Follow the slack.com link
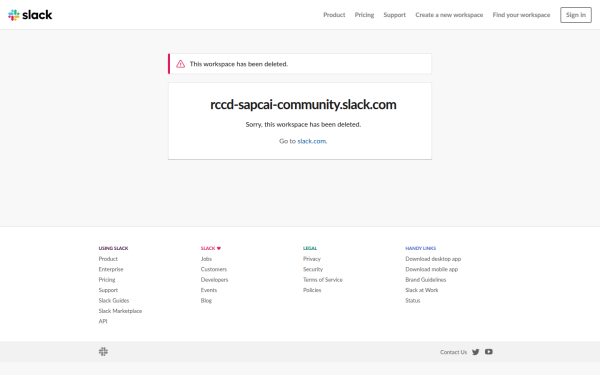Viewport: 600px width, 375px height. click(312, 141)
